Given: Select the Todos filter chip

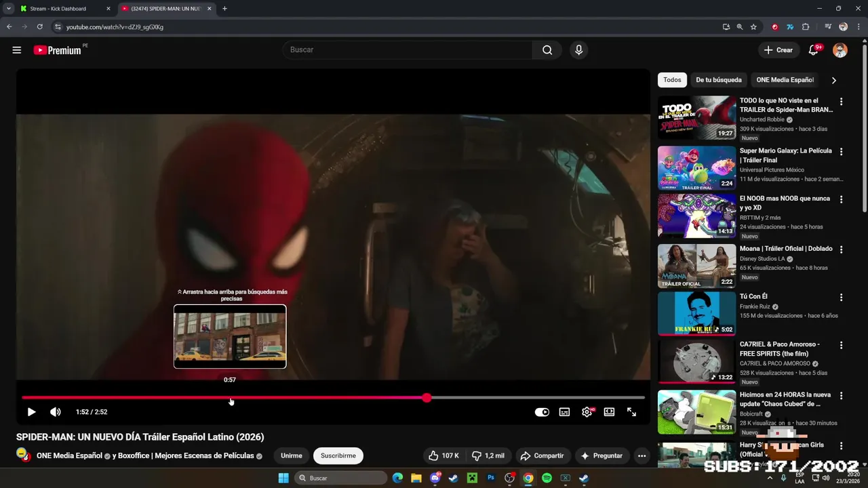Looking at the screenshot, I should click(x=672, y=80).
